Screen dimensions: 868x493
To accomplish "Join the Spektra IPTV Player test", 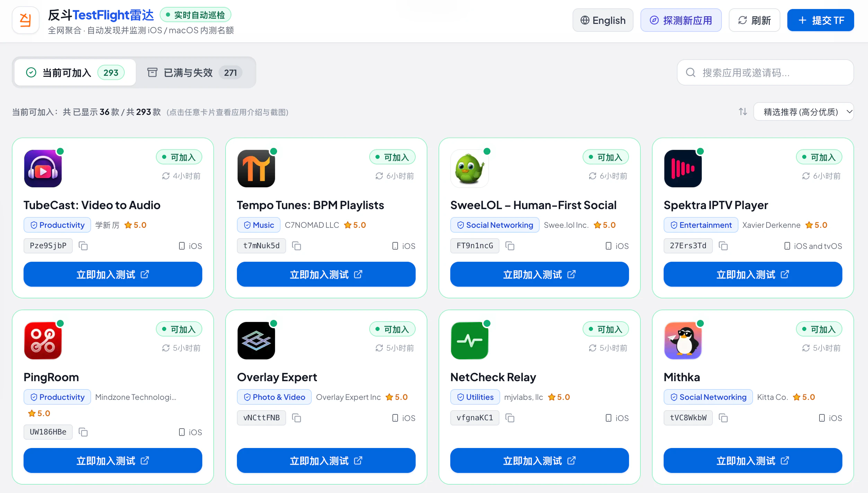I will pos(753,274).
